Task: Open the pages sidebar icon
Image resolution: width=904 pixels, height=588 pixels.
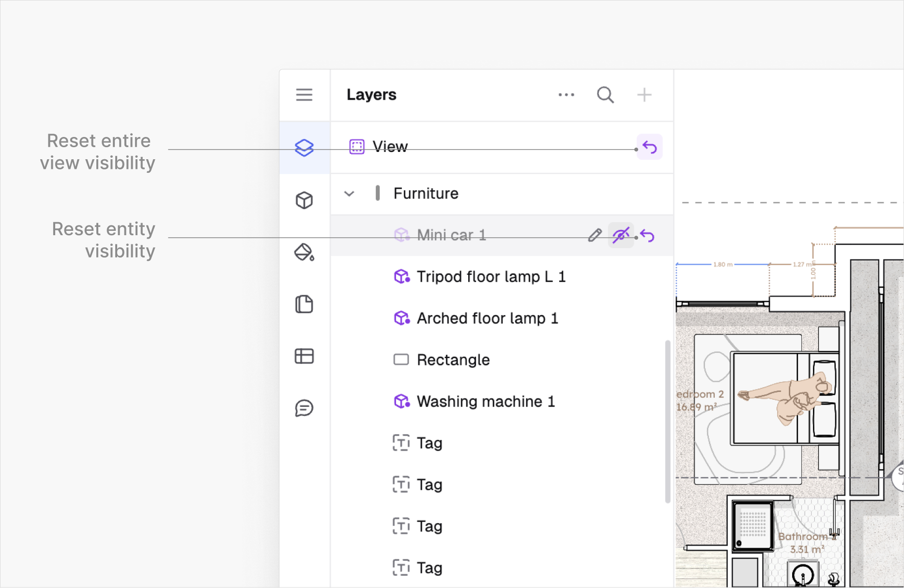Action: tap(304, 304)
